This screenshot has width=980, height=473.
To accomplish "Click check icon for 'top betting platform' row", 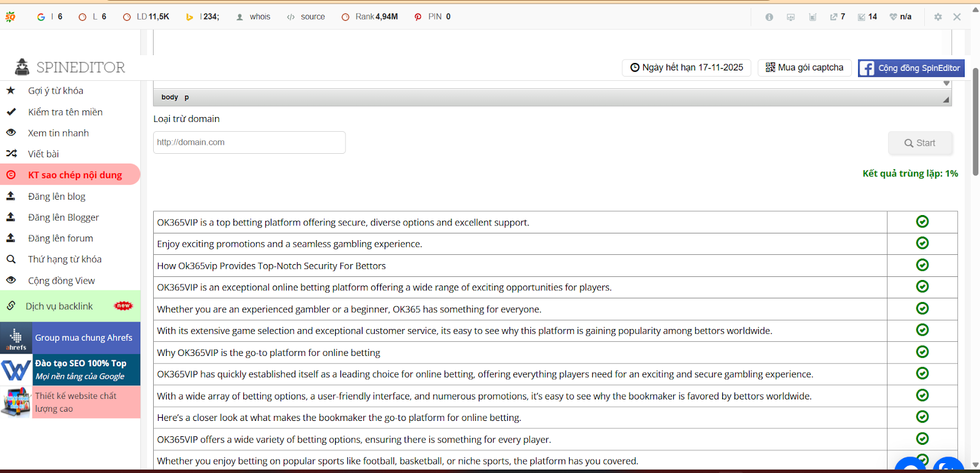I will [922, 222].
